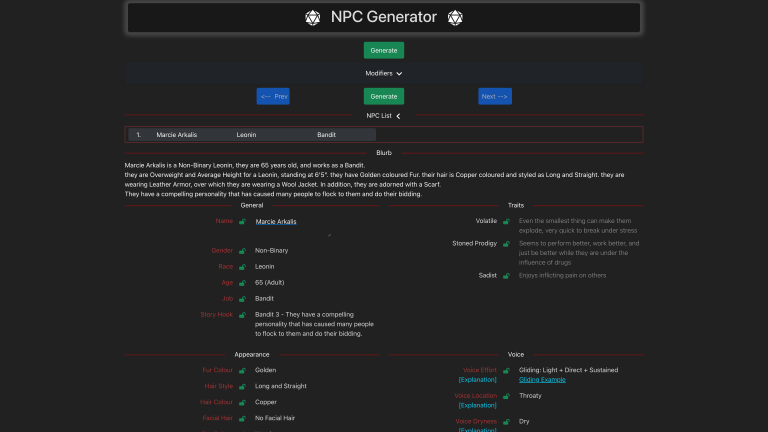Open the Explanation link under Voice Effort
Screen dimensions: 768x432
(476, 380)
